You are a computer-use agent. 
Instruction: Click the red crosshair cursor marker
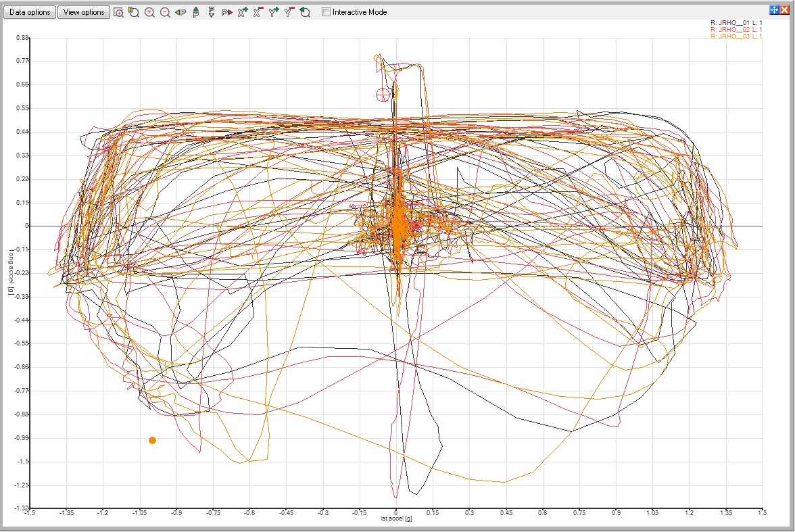click(383, 95)
